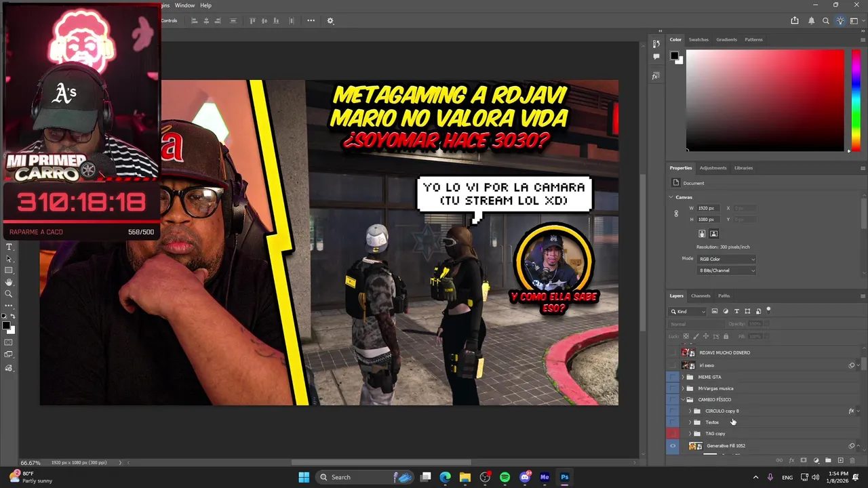Viewport: 868px width, 488px height.
Task: Collapse the Canvas section chevron
Action: click(671, 197)
